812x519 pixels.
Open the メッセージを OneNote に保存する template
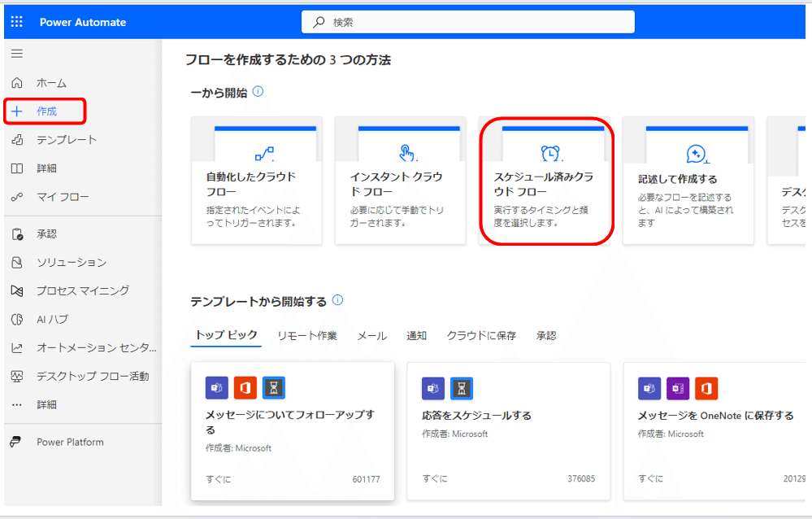coord(714,431)
